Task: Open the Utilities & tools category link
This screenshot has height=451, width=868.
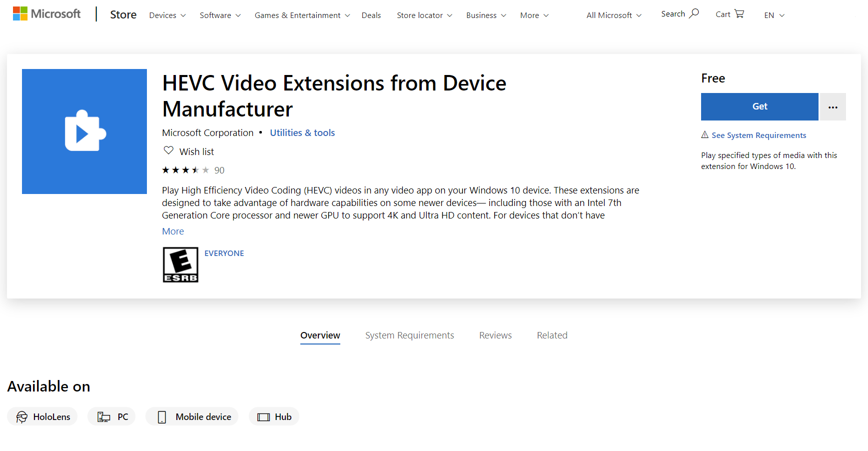Action: 302,133
